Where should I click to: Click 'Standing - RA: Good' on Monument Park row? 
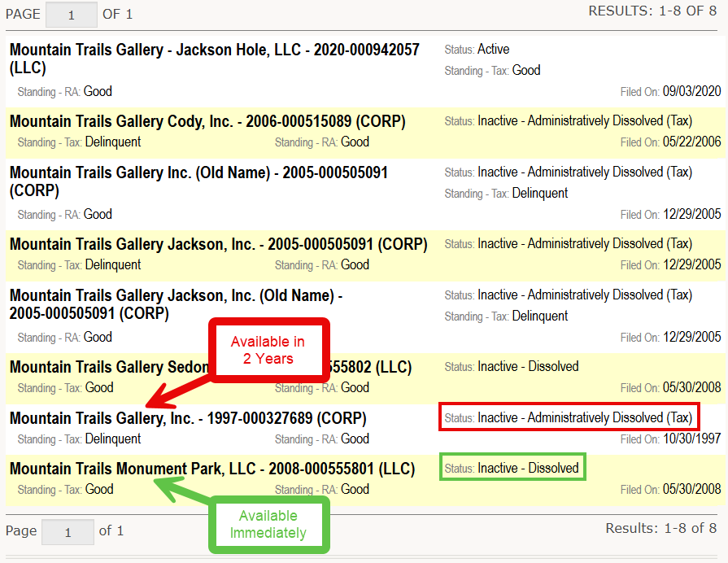coord(322,490)
